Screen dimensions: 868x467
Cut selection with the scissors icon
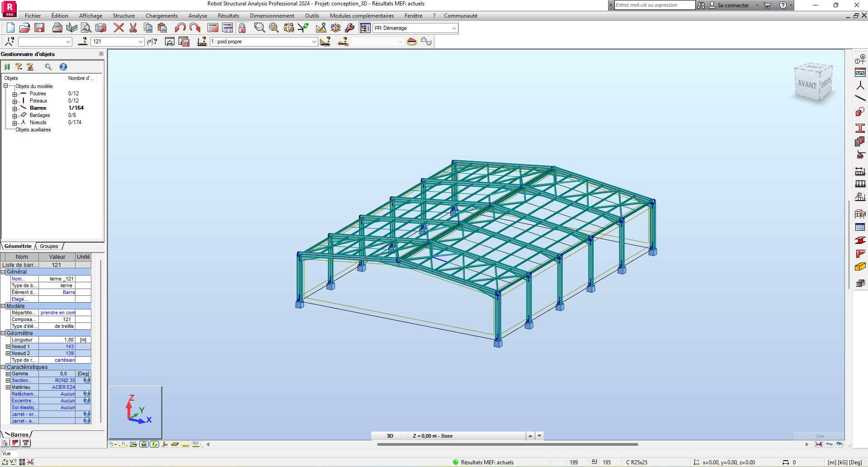133,28
